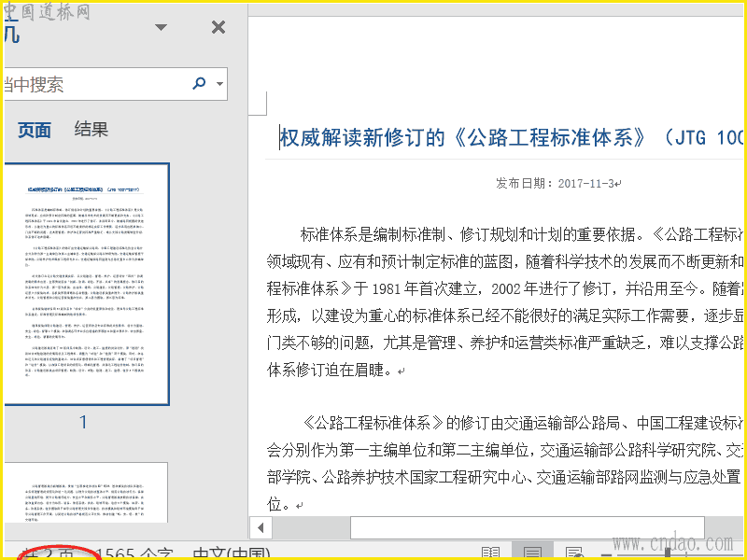The image size is (747, 560).
Task: Click the 中文(中国) language indicator
Action: 232,553
